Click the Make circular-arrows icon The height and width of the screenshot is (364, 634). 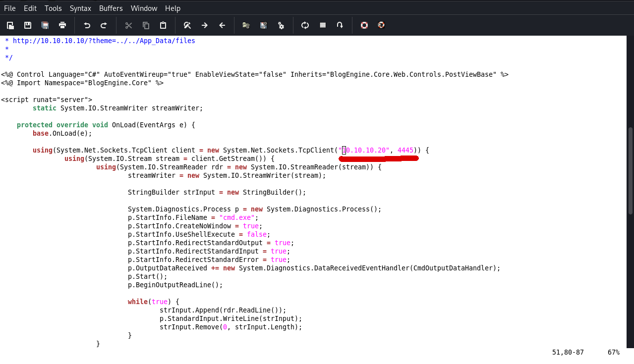[x=305, y=25]
